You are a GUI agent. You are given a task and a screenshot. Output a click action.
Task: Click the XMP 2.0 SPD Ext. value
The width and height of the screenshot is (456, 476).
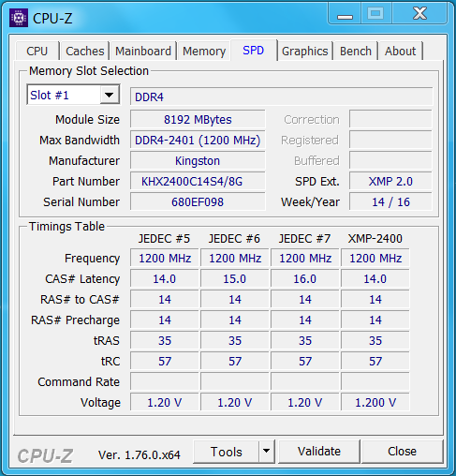pos(390,182)
